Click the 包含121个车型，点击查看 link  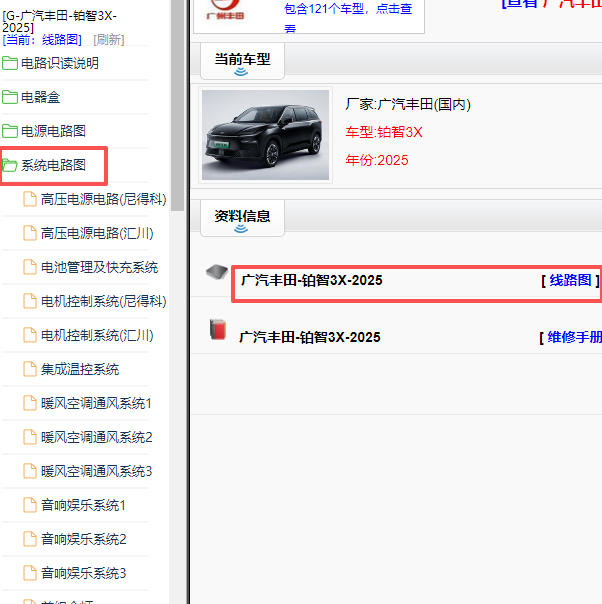pyautogui.click(x=348, y=17)
